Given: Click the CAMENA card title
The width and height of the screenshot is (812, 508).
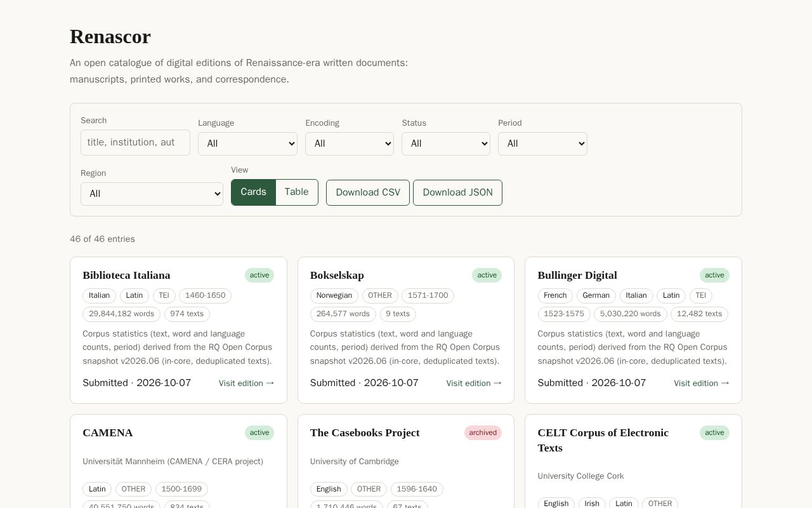Looking at the screenshot, I should [108, 432].
